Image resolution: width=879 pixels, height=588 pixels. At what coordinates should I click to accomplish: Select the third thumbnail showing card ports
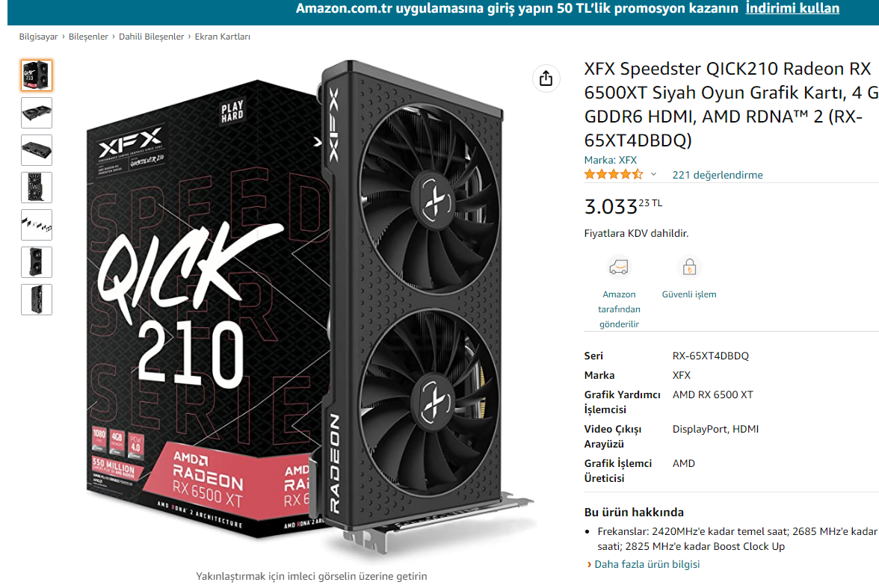[x=37, y=149]
